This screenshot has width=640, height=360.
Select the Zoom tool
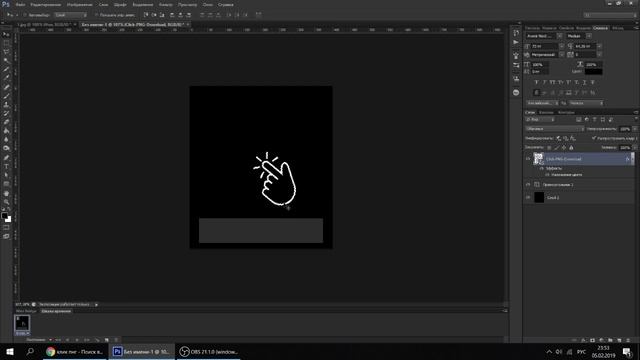(6, 202)
